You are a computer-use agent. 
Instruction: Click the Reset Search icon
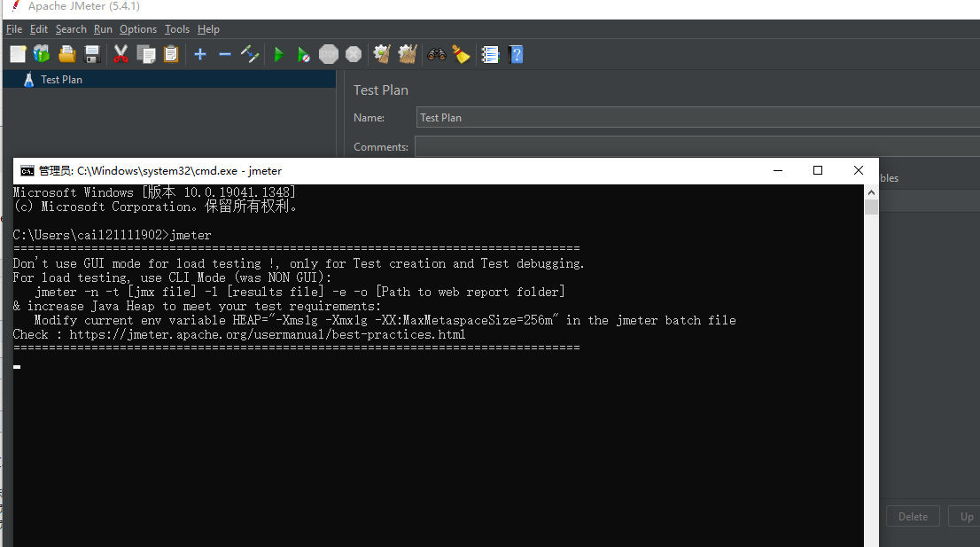pyautogui.click(x=462, y=54)
